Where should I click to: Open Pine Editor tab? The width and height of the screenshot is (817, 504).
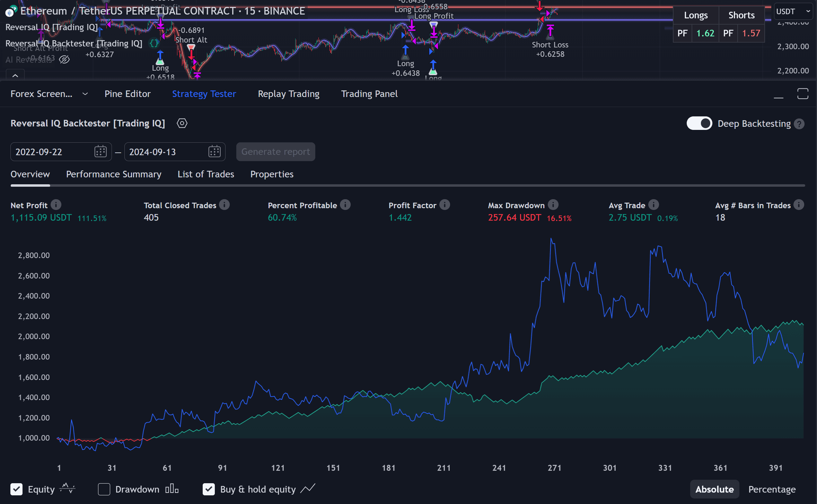[x=128, y=94]
